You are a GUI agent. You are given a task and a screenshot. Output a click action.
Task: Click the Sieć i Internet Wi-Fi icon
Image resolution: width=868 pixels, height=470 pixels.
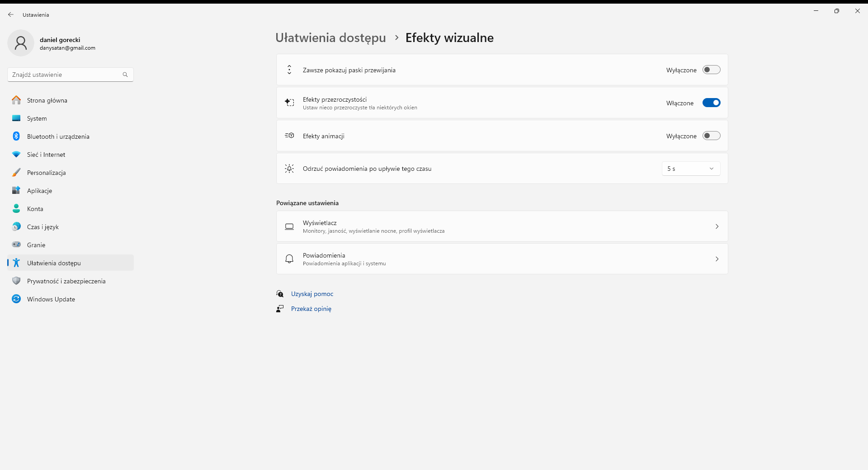(x=16, y=155)
